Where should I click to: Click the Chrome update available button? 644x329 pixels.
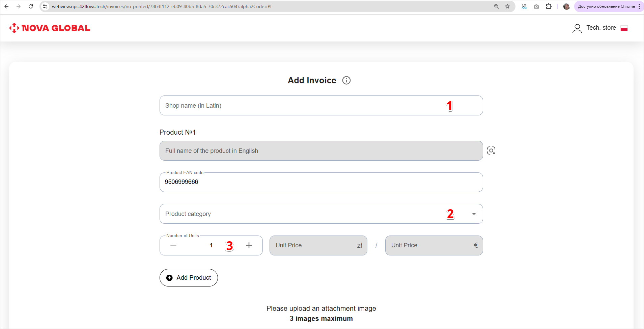coord(606,6)
